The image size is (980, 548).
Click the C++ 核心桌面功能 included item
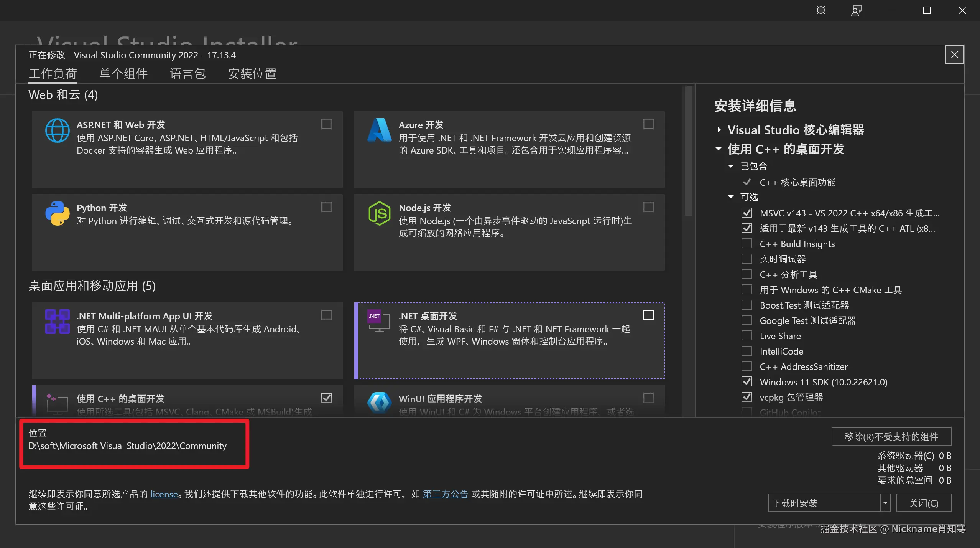click(x=798, y=182)
